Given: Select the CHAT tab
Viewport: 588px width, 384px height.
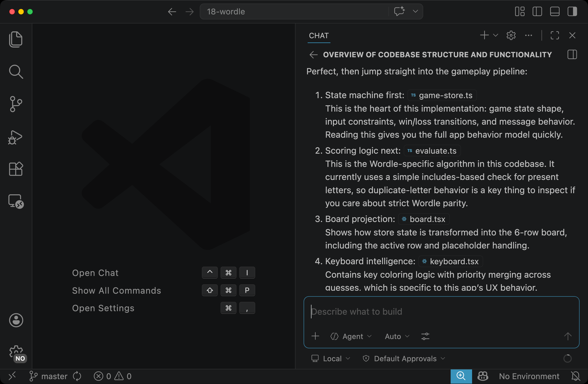Looking at the screenshot, I should [319, 36].
